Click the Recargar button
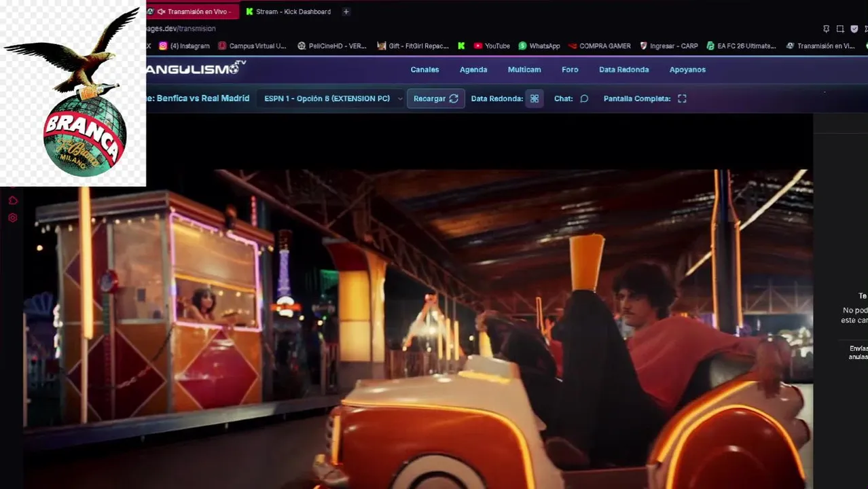This screenshot has height=489, width=868. pos(436,98)
